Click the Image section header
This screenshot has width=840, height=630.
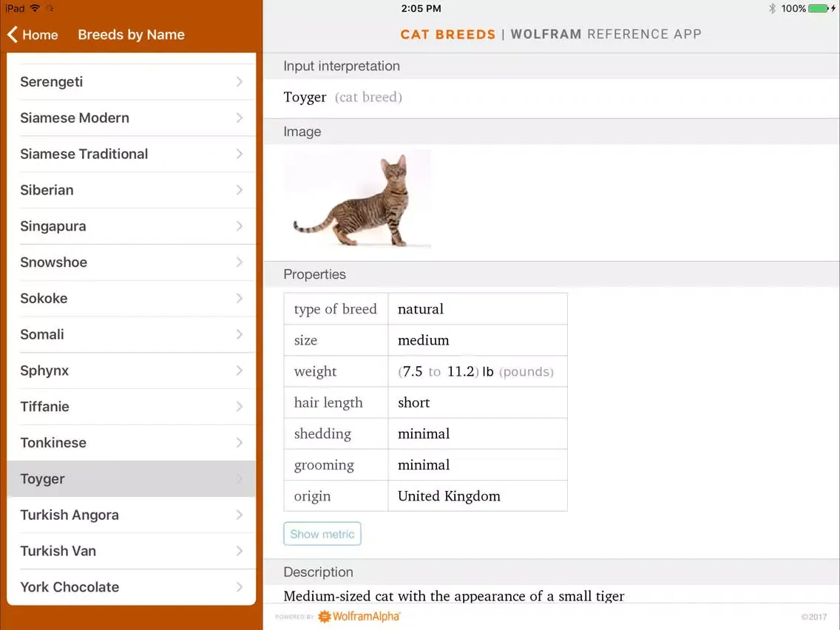click(x=302, y=132)
